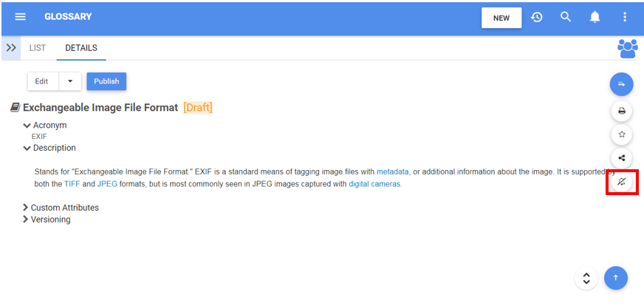Click the blue arrow action button at top right
This screenshot has height=306, width=644.
point(622,84)
